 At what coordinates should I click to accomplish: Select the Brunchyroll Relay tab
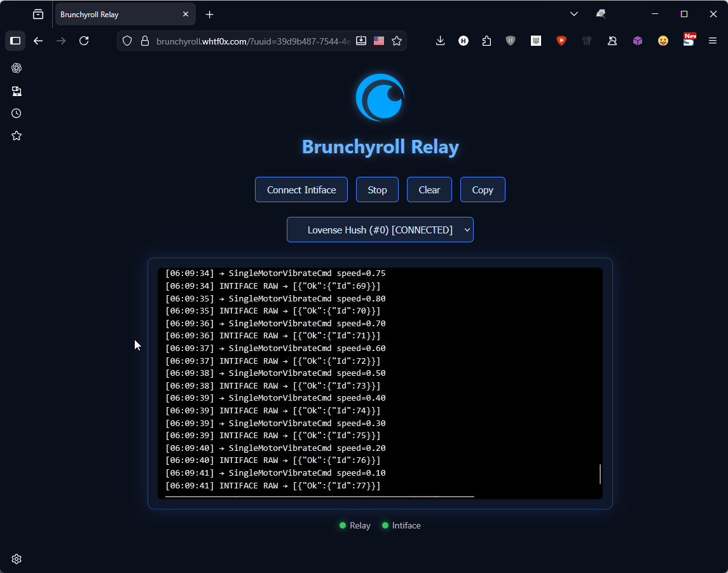(118, 14)
